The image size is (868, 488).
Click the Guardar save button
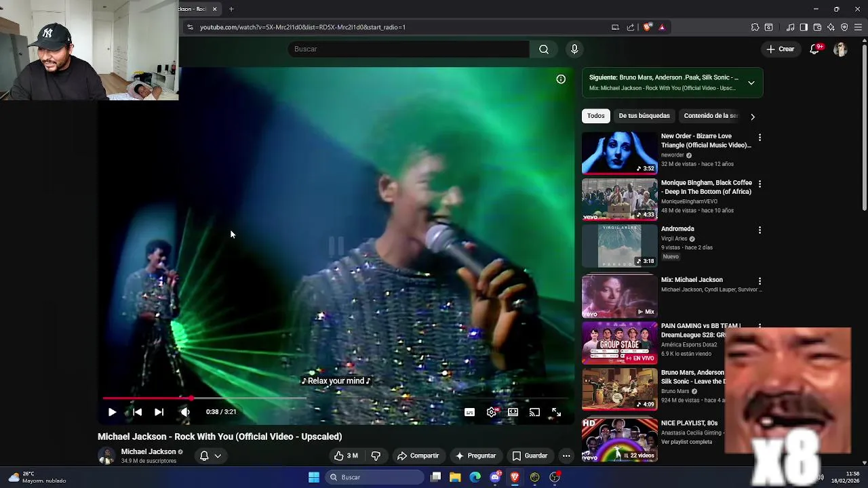coord(530,456)
